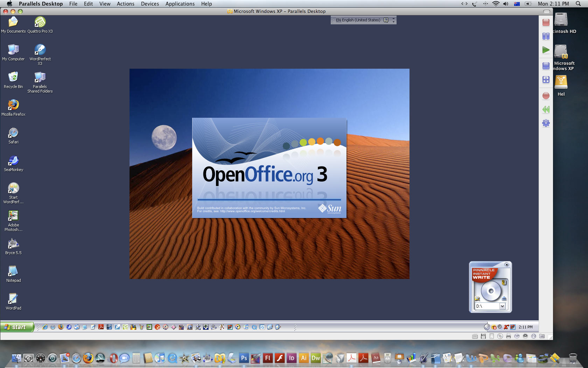Click the OpenOffice.org 3 splash screen
Viewport: 588px width, 368px height.
click(x=269, y=168)
